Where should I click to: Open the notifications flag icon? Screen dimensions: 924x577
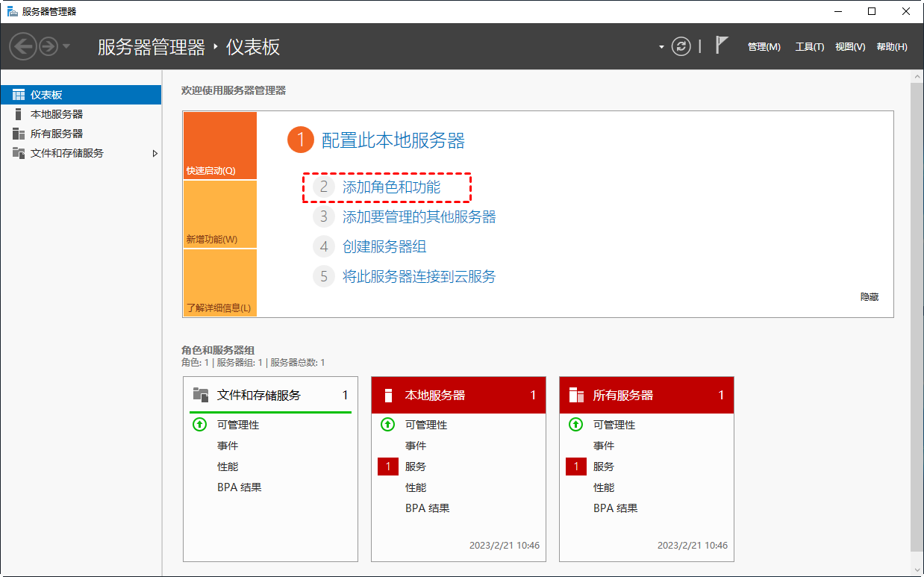click(722, 46)
